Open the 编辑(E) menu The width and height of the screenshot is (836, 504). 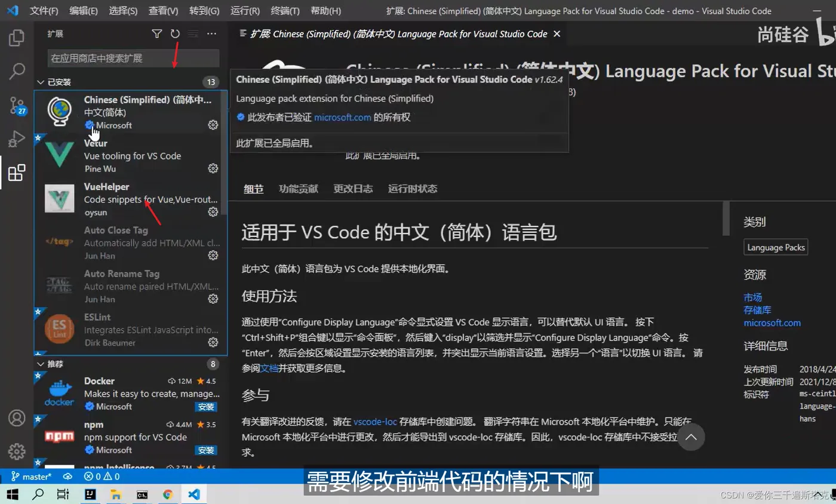pos(84,11)
